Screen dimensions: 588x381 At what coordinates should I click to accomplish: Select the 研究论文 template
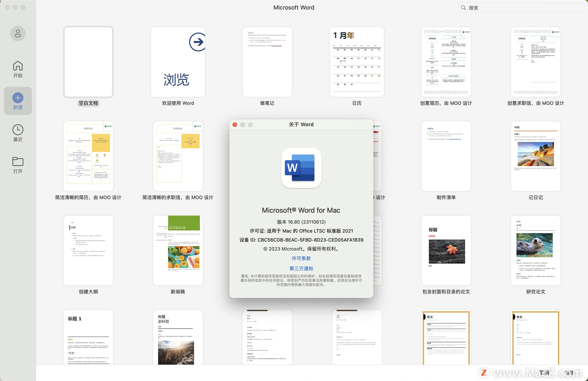[x=536, y=251]
